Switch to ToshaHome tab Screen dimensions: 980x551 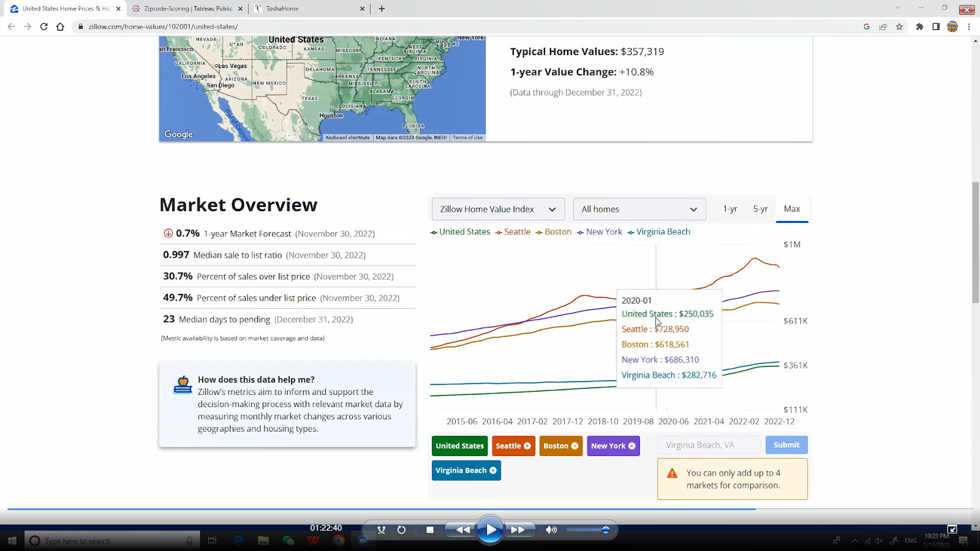point(310,9)
